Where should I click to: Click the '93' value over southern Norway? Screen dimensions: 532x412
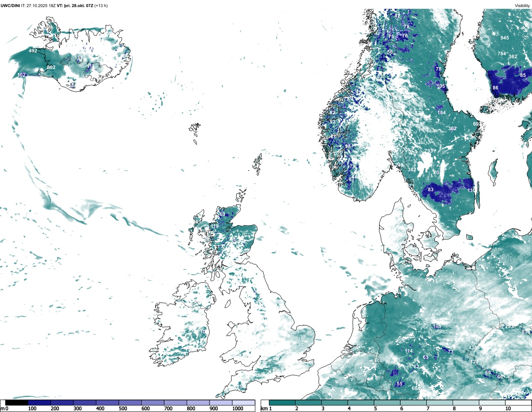pos(348,146)
